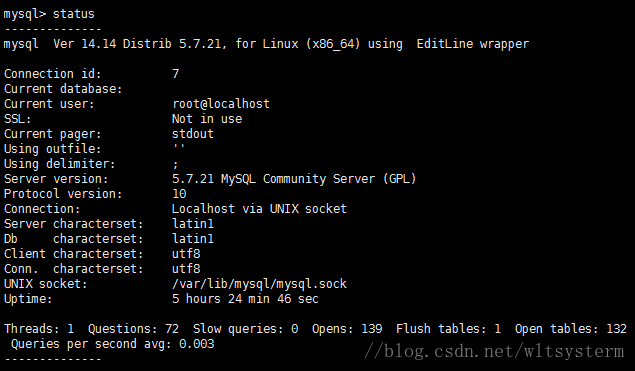Click the Protocol version value 10

coord(179,194)
